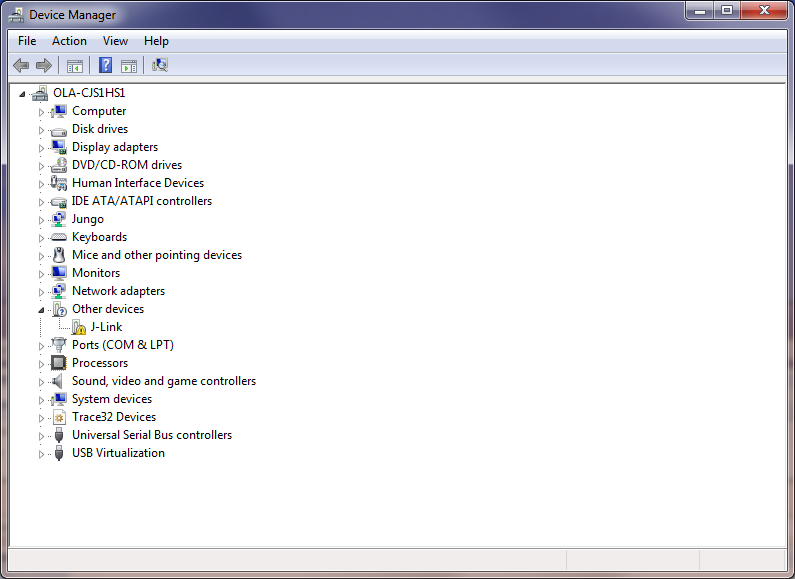Expand the Display adapters node arrow
Viewport: 795px width, 579px height.
[41, 148]
